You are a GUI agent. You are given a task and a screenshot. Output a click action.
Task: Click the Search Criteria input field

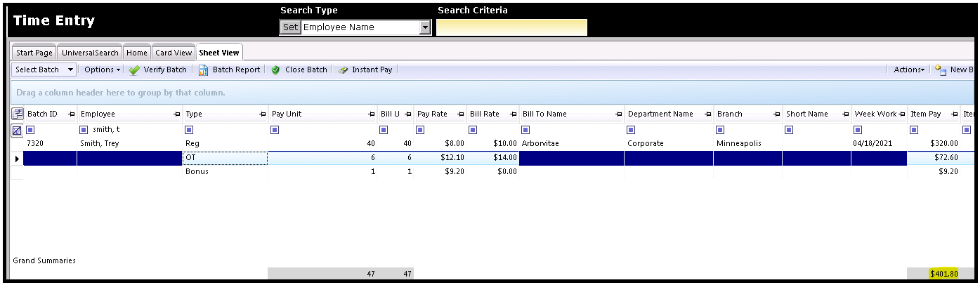point(511,27)
